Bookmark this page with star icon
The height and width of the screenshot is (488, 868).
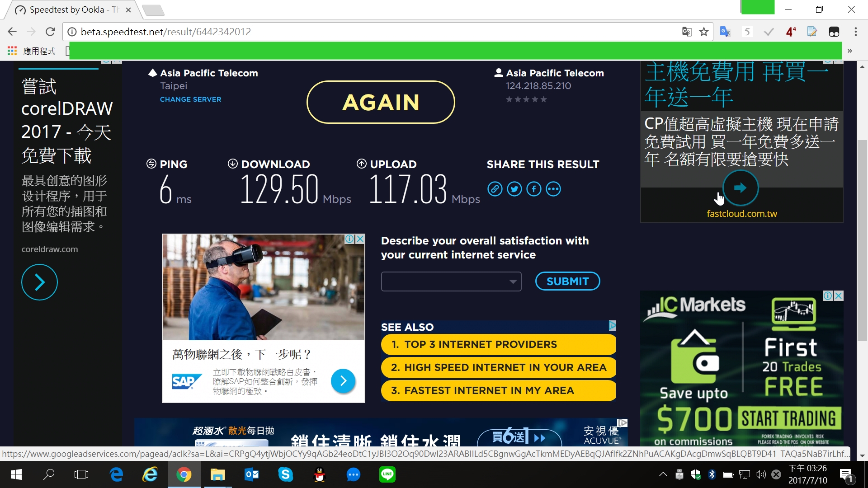click(703, 32)
